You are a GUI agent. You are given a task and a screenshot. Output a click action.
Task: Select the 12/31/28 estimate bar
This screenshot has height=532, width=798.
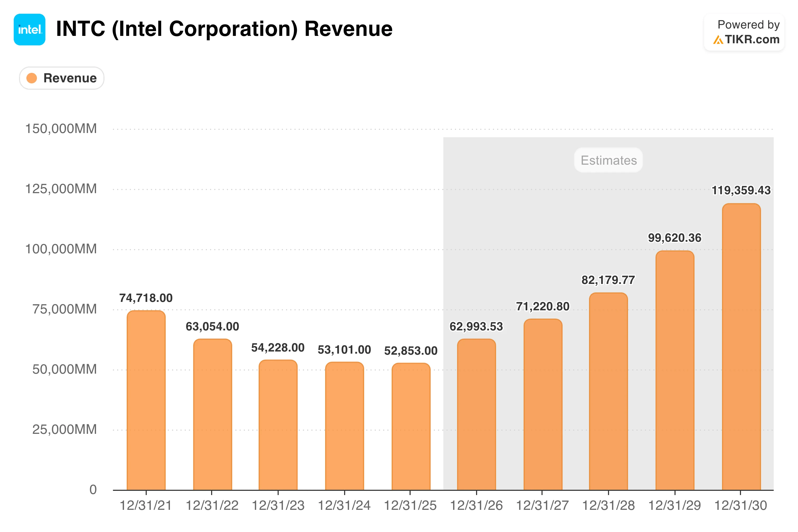pos(609,392)
